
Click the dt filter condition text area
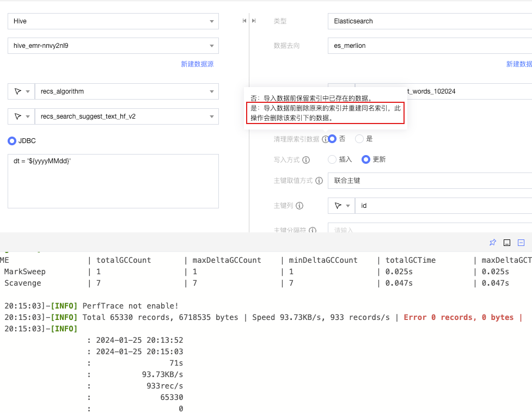click(x=113, y=181)
